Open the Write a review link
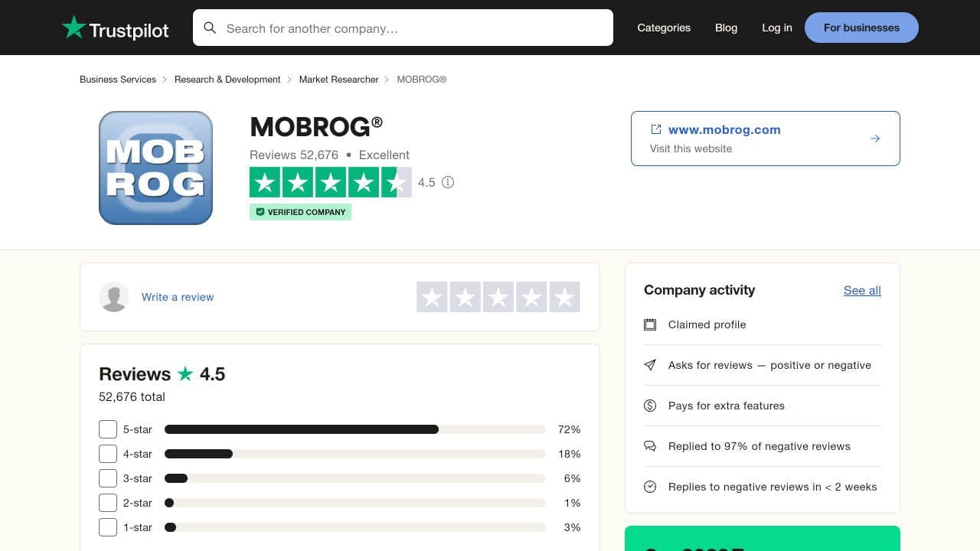 coord(178,297)
